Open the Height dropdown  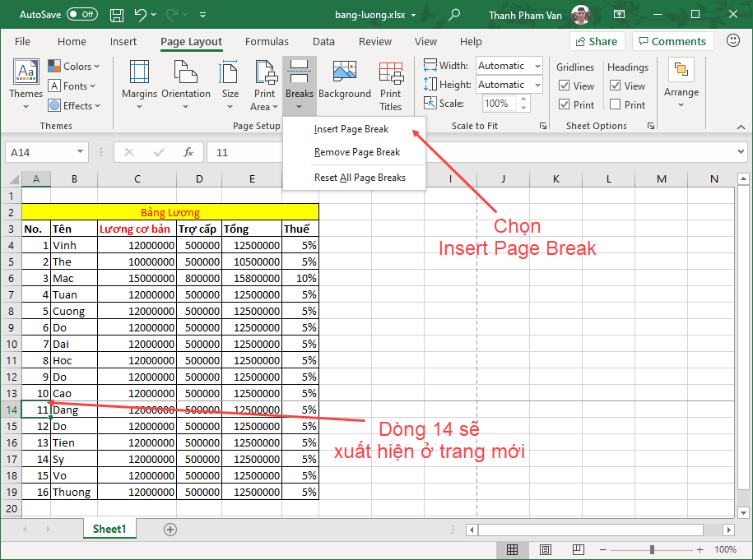[537, 85]
